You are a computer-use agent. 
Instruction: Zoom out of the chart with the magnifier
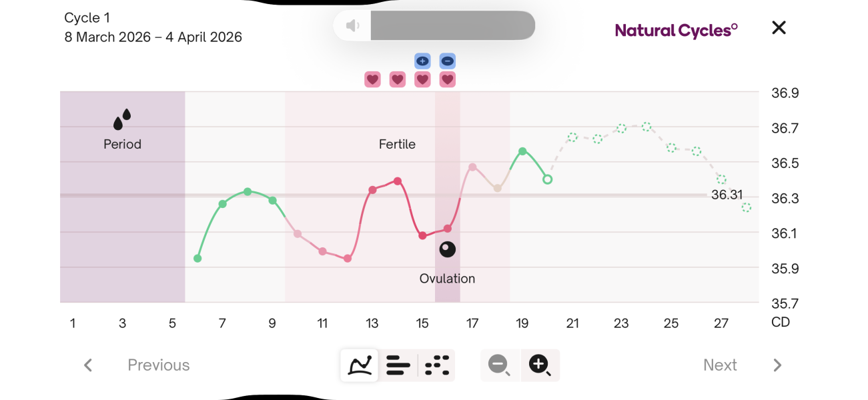point(498,365)
